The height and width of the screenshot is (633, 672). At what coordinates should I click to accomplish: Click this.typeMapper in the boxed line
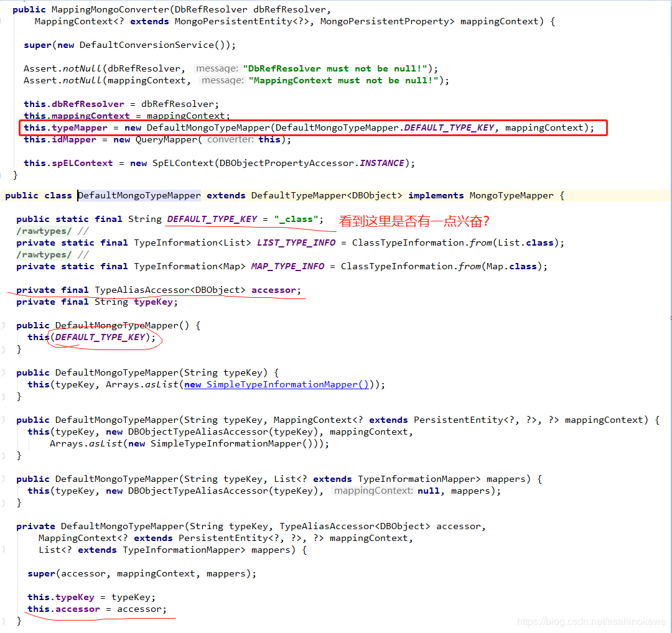coord(65,127)
